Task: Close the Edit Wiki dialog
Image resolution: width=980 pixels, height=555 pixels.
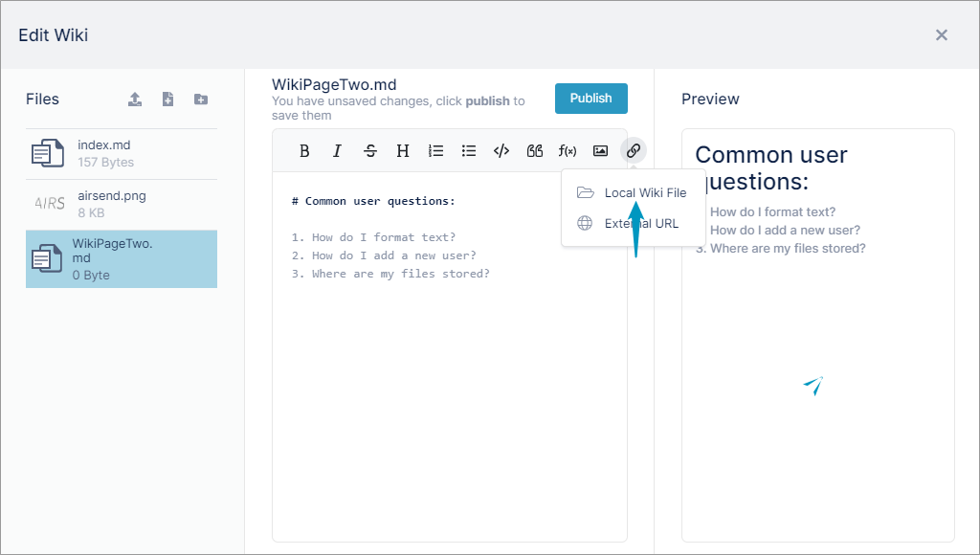Action: tap(942, 35)
